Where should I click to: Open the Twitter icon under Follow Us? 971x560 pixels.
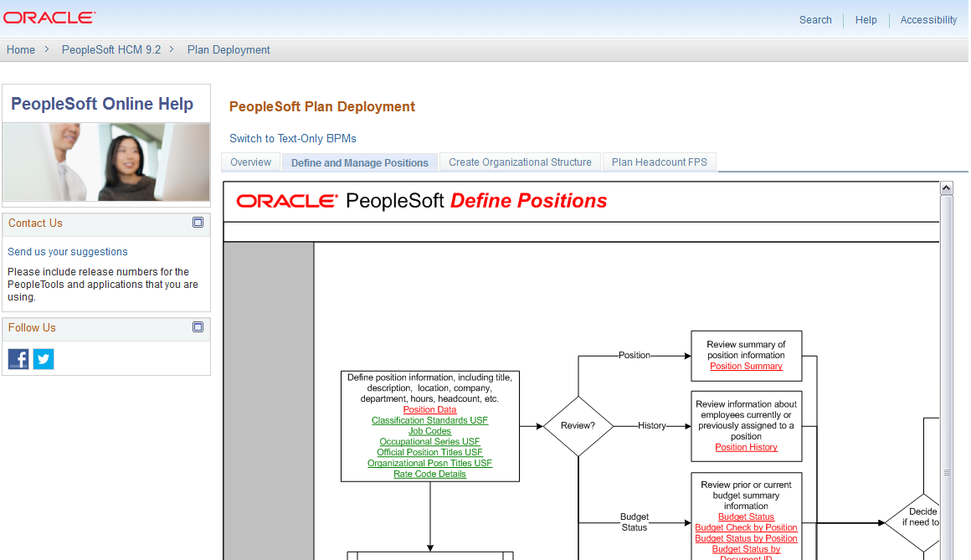pos(44,358)
